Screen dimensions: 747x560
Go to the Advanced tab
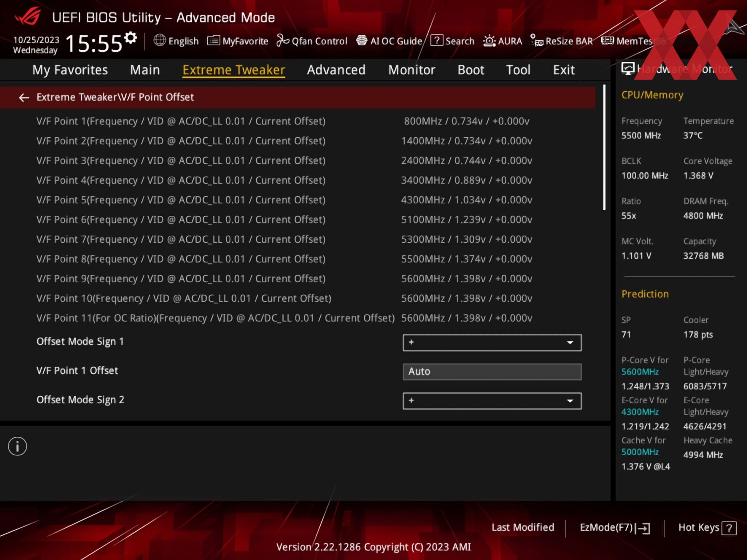click(x=336, y=70)
